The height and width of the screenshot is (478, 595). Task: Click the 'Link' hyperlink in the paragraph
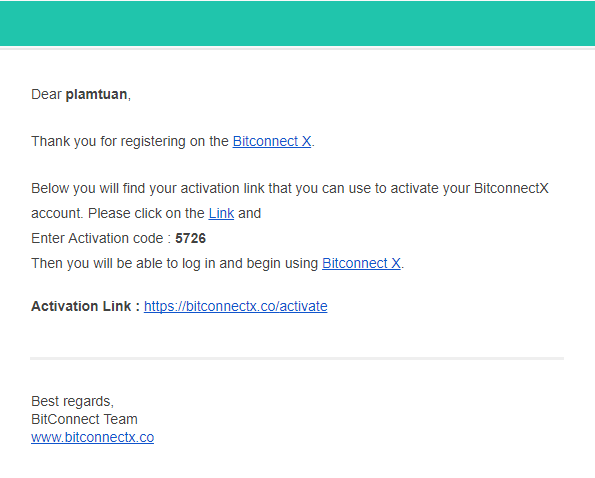tap(221, 213)
